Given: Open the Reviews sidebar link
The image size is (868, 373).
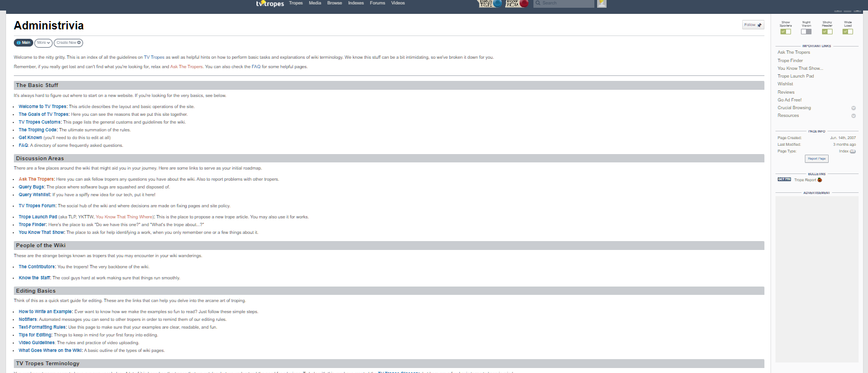Looking at the screenshot, I should [x=786, y=92].
